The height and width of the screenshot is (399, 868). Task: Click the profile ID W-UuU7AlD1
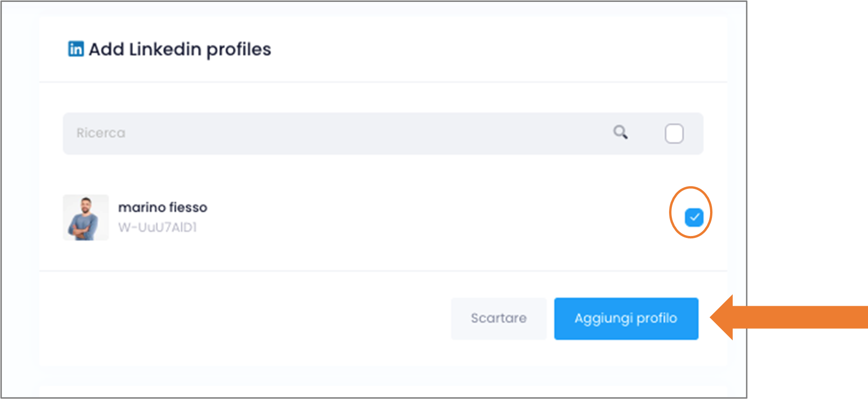(x=157, y=228)
